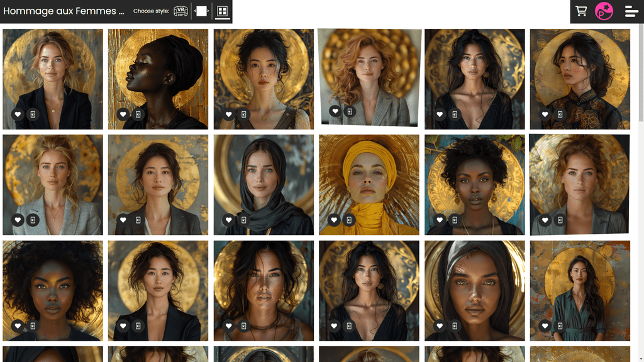Like the closed-eyes profile portrait
644x362 pixels.
(123, 114)
